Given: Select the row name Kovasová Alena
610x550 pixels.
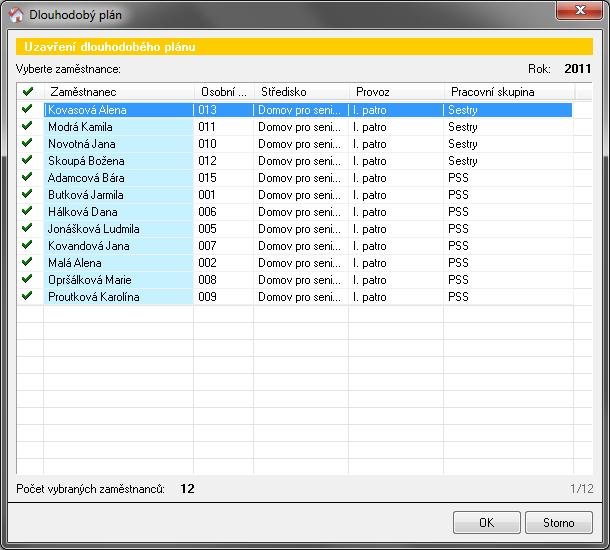Looking at the screenshot, I should [x=87, y=110].
